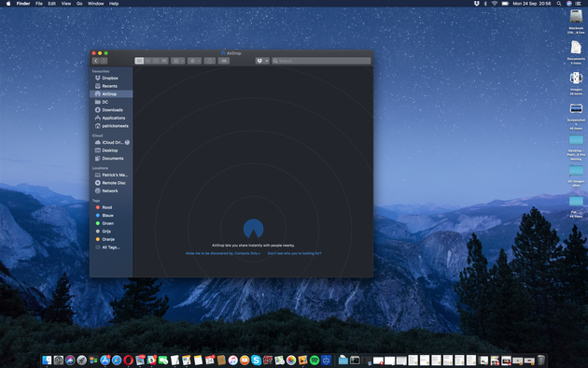This screenshot has height=368, width=588.
Task: Open the Edit menu
Action: 51,4
